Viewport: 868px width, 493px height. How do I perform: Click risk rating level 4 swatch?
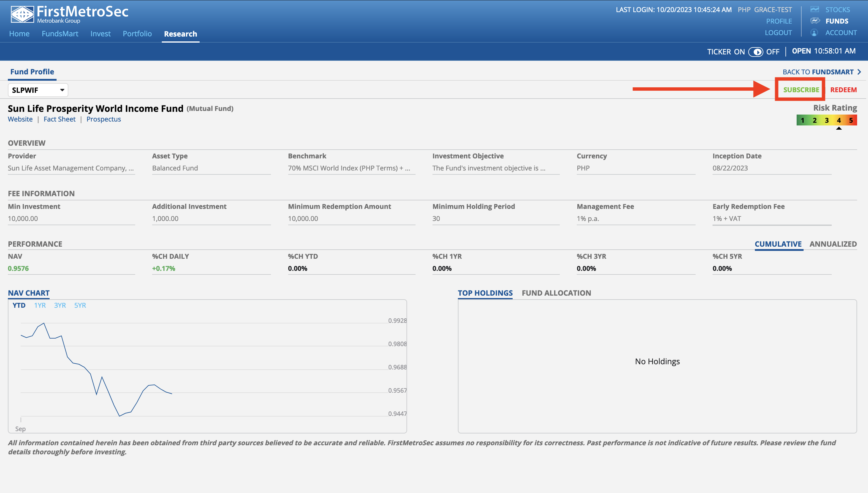[839, 120]
